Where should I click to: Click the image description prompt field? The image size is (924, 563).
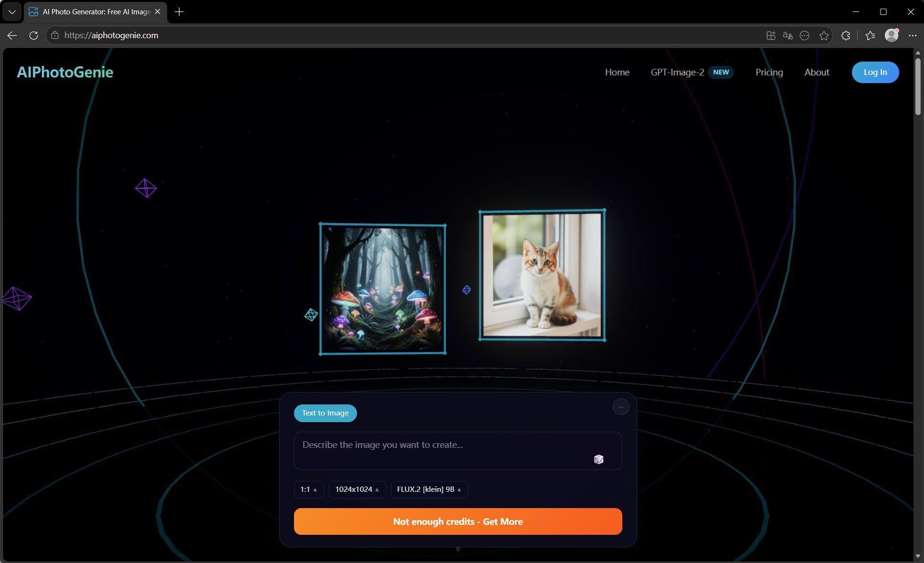coord(458,451)
